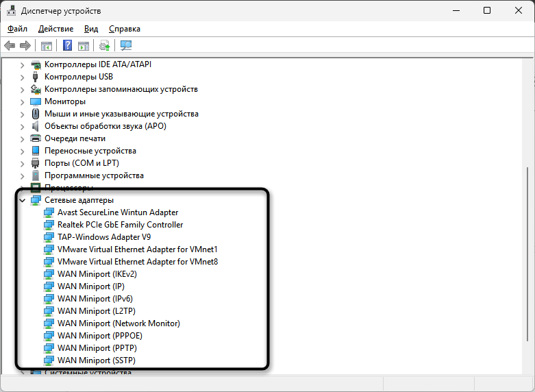Toggle the action pane toolbar icon
The width and height of the screenshot is (535, 392).
pos(84,46)
